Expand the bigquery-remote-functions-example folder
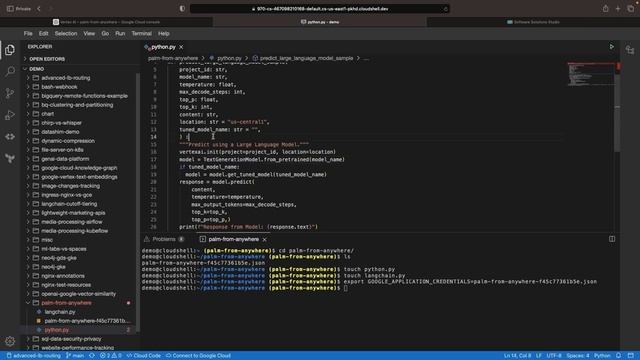The image size is (640, 360). (84, 96)
